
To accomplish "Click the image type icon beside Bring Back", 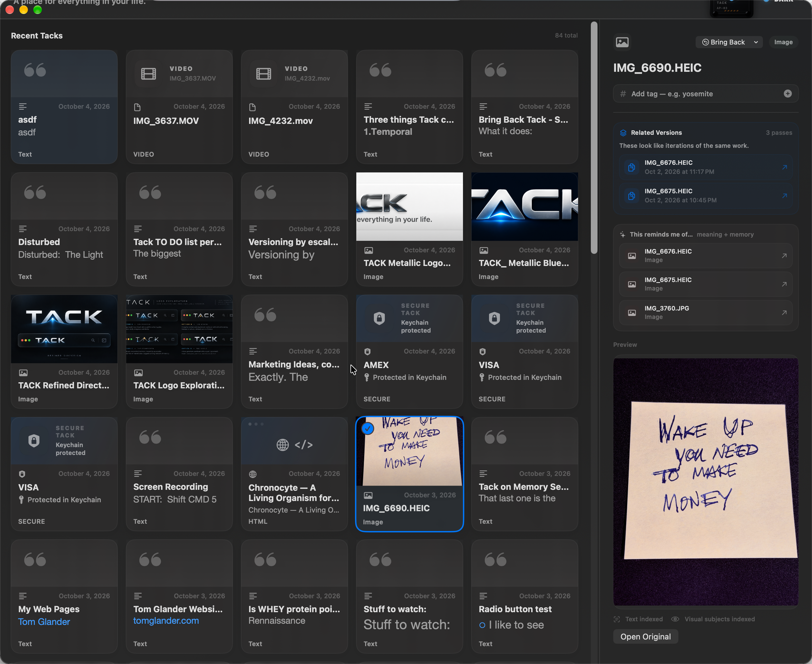I will pos(622,42).
